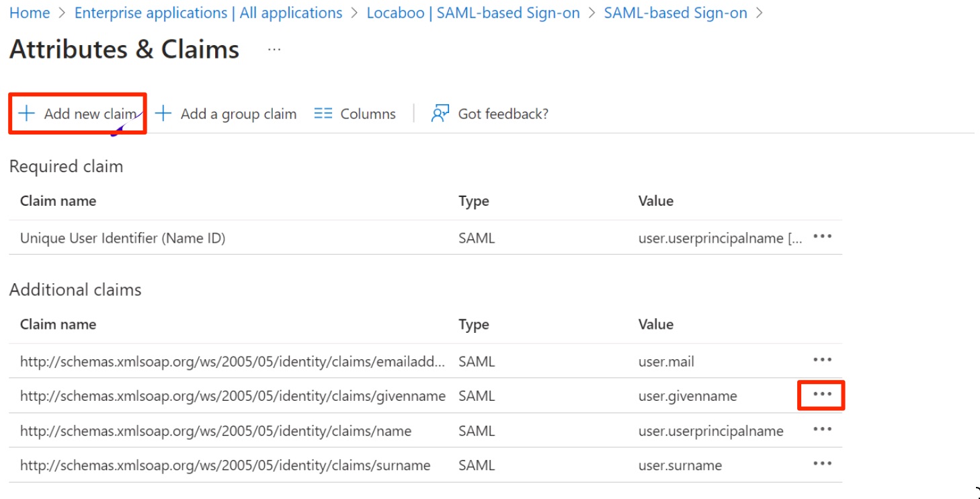Viewport: 980px width, 499px height.
Task: Click the Add new claim button
Action: pos(77,114)
